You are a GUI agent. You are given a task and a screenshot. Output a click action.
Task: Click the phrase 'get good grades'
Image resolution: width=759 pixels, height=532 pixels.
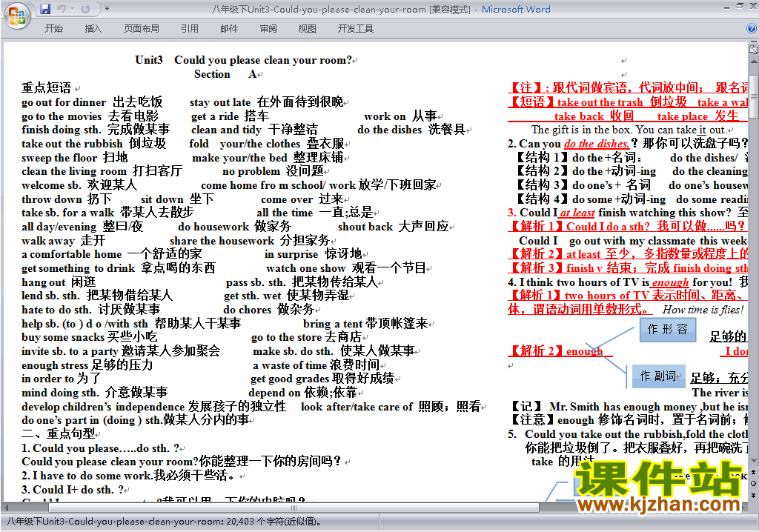(x=289, y=379)
